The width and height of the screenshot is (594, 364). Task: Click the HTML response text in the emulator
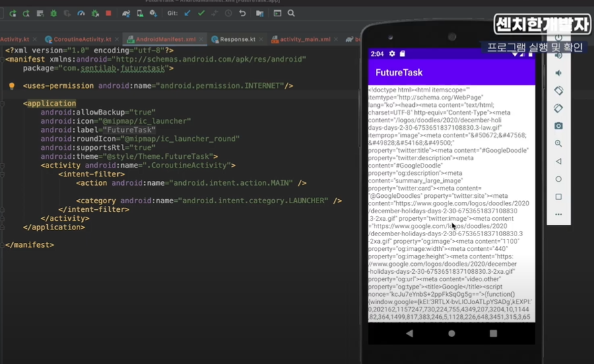click(451, 204)
